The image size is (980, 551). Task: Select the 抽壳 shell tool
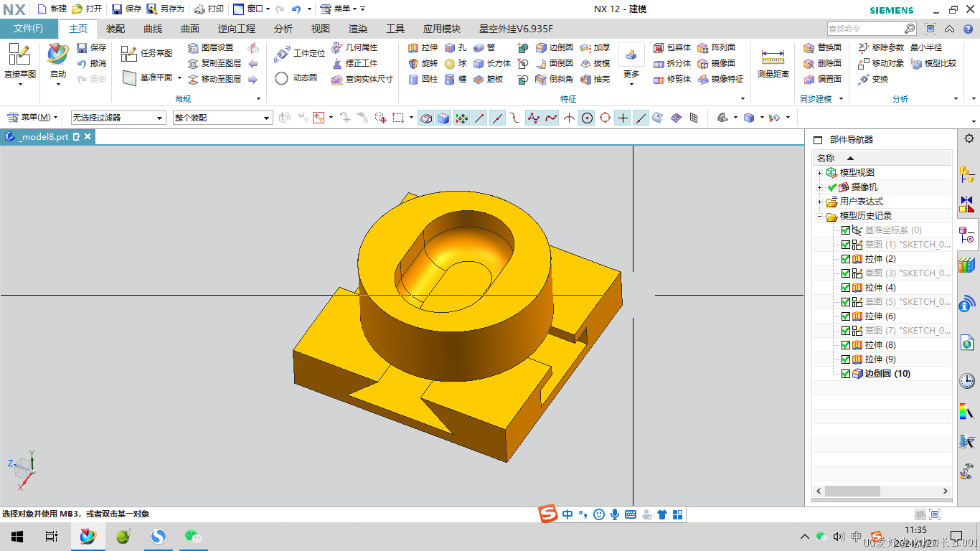pyautogui.click(x=595, y=79)
